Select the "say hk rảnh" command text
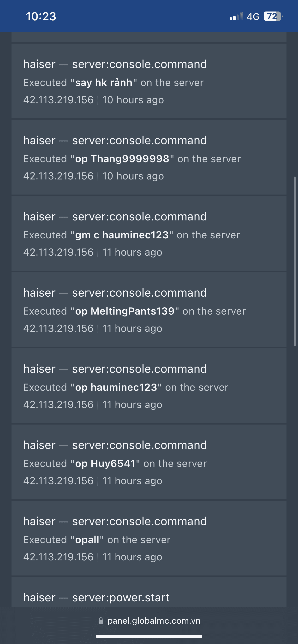 tap(104, 83)
